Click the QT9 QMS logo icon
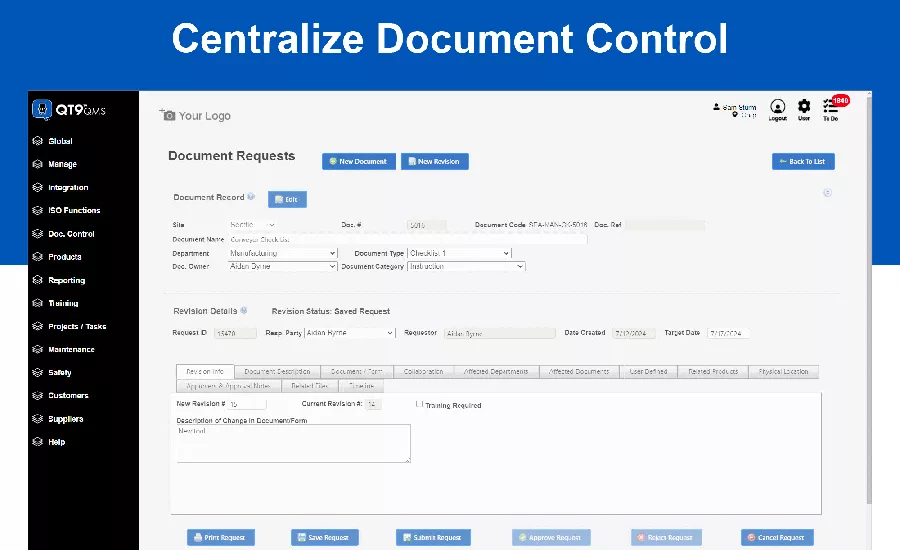 click(x=42, y=109)
